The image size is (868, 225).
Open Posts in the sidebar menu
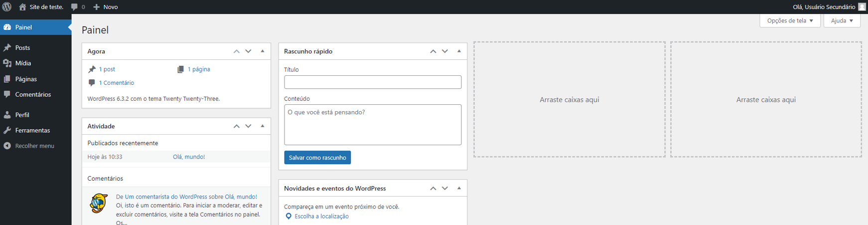36,48
